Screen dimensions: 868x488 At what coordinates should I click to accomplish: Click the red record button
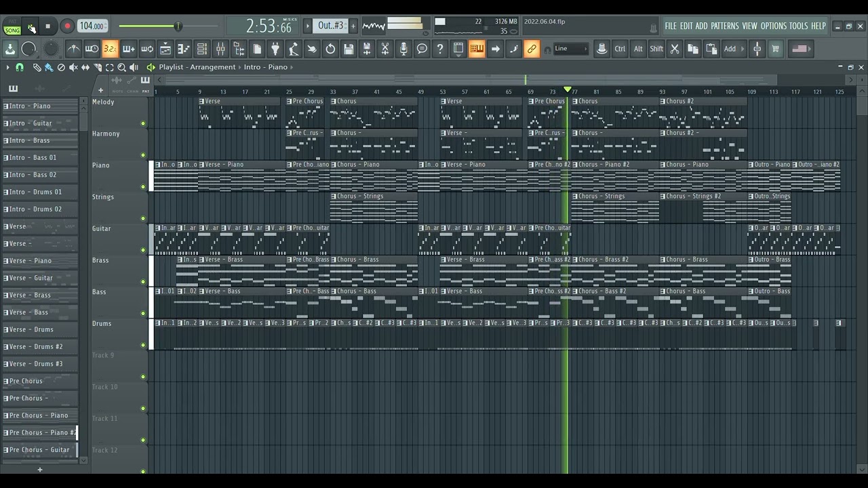coord(67,26)
